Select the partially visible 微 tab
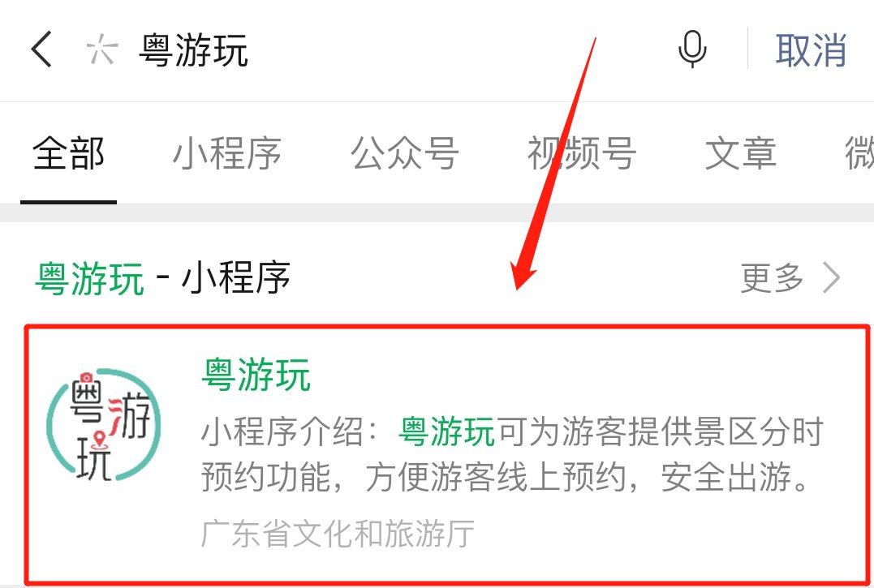874x588 pixels. (x=859, y=153)
